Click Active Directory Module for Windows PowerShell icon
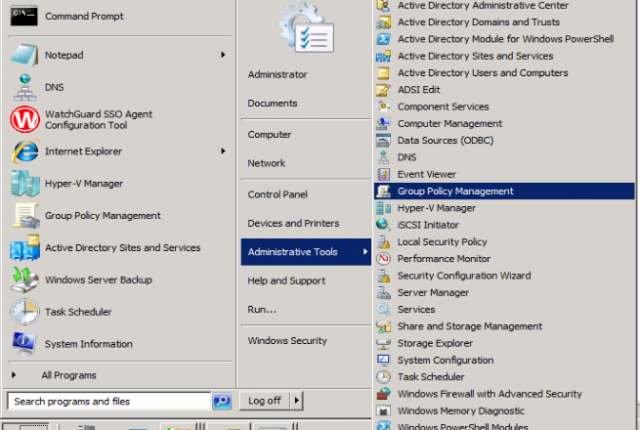 (x=383, y=39)
